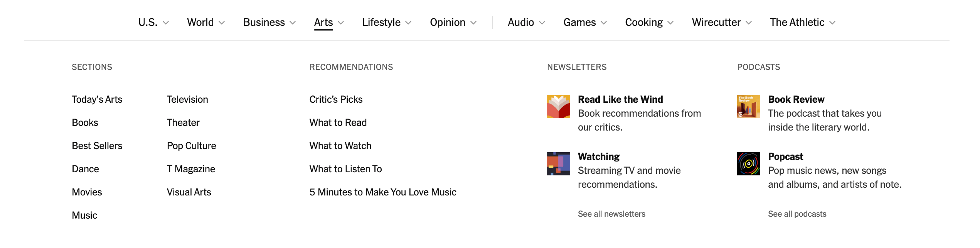Viewport: 980px width, 248px height.
Task: Open the Opinion menu item
Action: pos(448,22)
